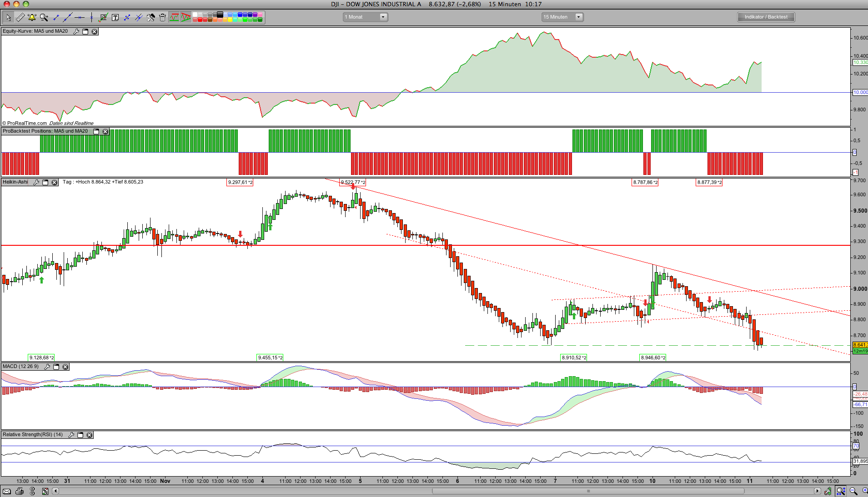Click the chain link icon
This screenshot has height=497, width=868.
coord(32,491)
